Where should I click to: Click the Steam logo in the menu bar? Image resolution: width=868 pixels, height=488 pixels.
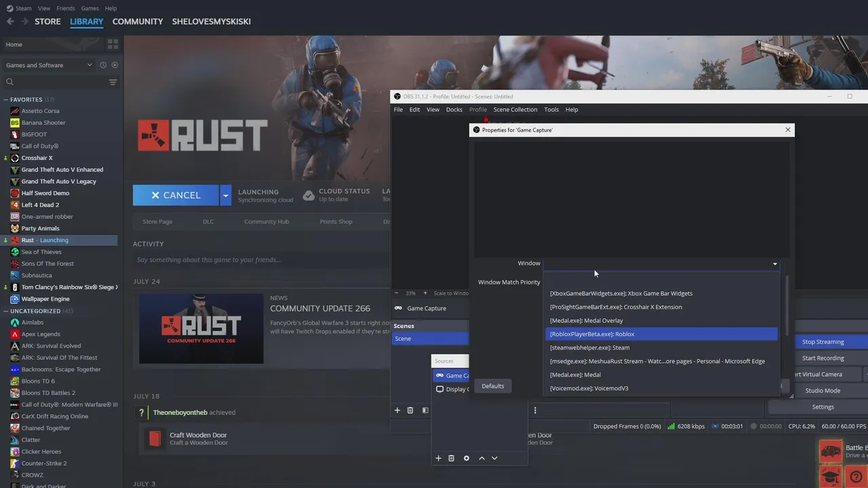[9, 8]
